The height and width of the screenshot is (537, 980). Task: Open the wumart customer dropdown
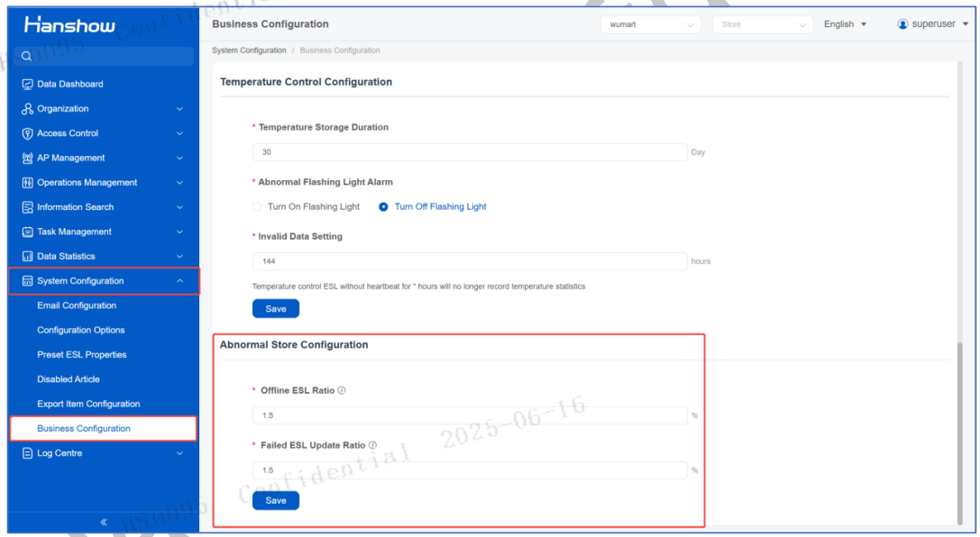click(x=651, y=24)
